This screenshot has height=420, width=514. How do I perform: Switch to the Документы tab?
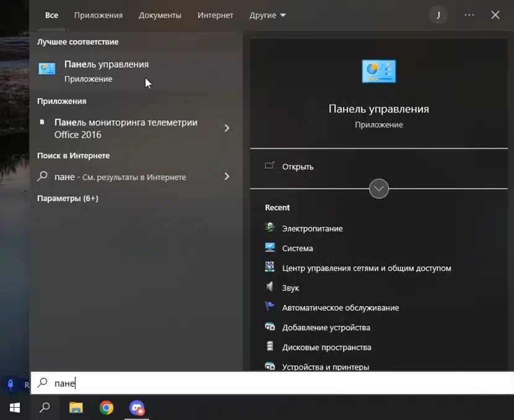pyautogui.click(x=160, y=15)
